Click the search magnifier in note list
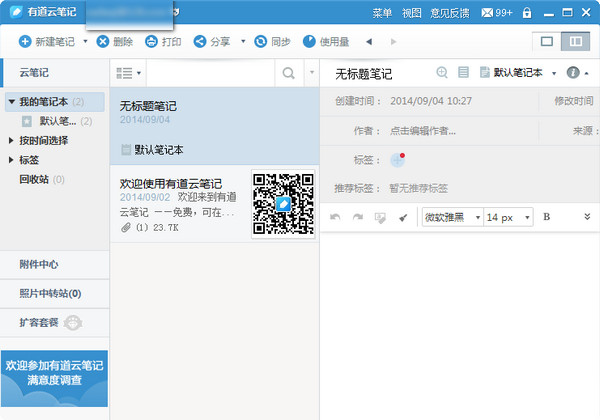 pos(288,73)
